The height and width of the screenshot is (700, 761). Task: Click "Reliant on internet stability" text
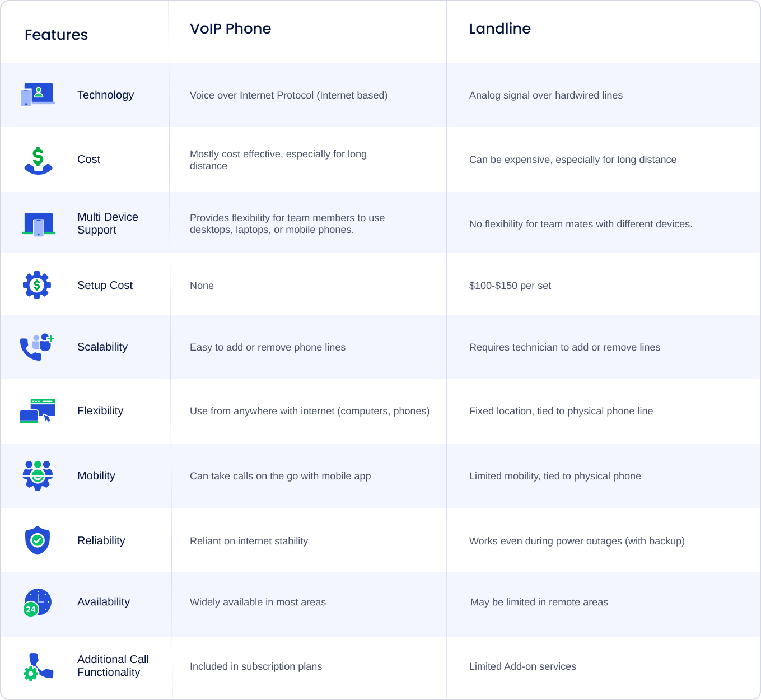(249, 541)
